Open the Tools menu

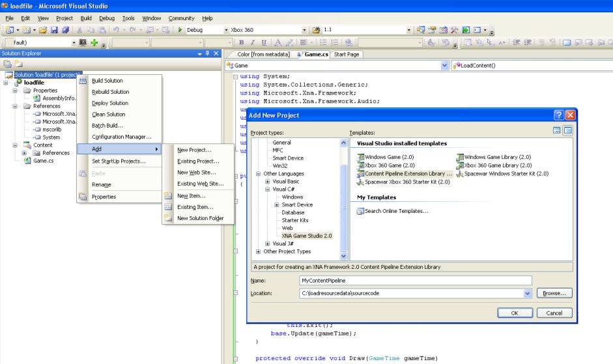pos(128,18)
